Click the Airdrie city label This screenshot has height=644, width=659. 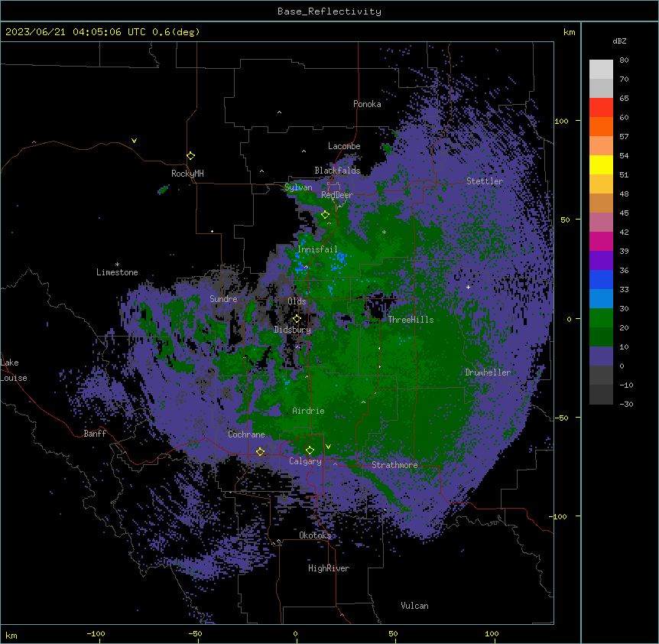coord(308,411)
